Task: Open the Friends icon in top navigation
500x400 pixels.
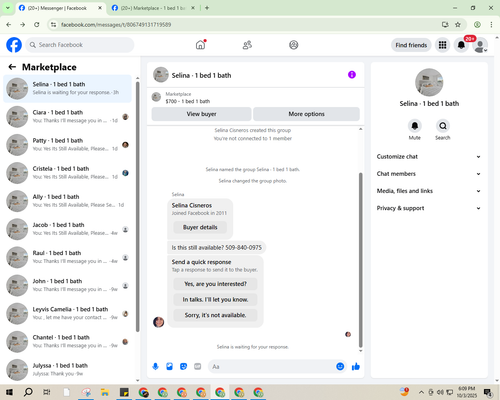Action: click(x=247, y=45)
